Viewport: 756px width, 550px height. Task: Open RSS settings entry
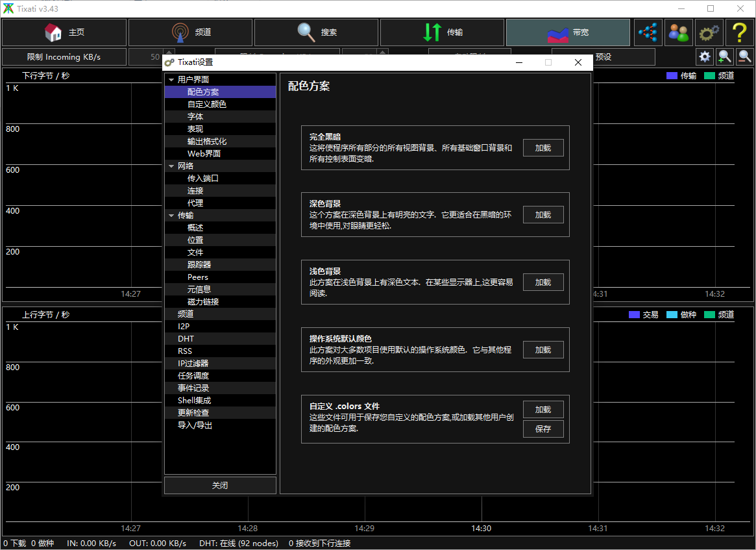(x=221, y=351)
